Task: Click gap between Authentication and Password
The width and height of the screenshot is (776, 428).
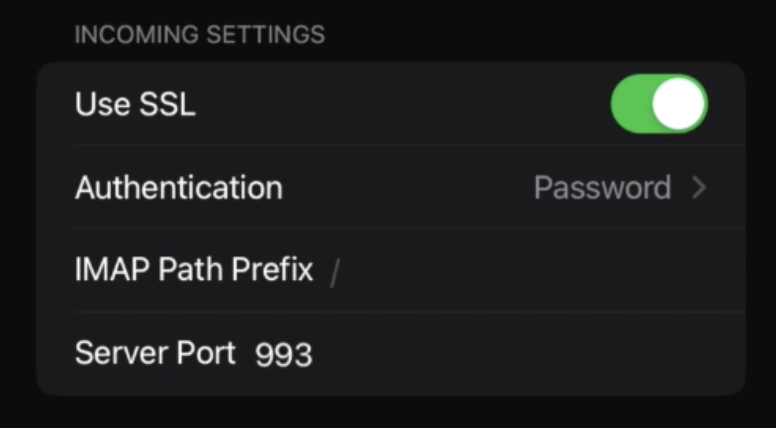Action: point(408,188)
